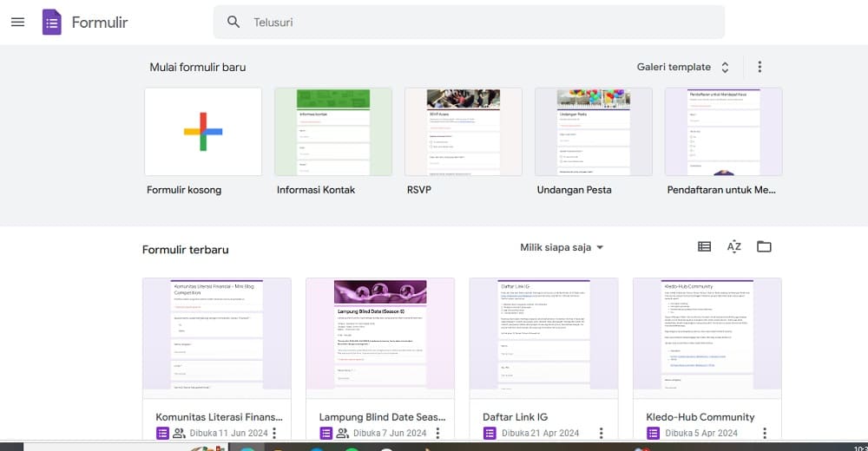Focus the Telusuri search field

tap(469, 23)
